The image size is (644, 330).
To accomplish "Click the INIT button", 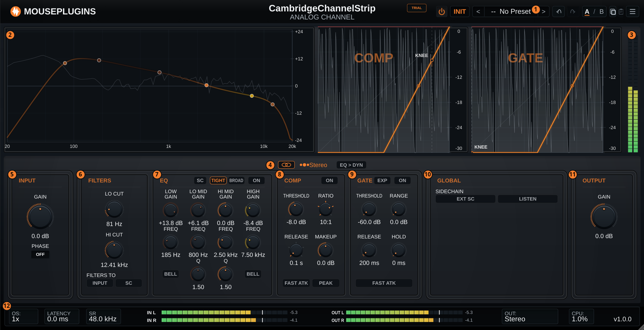I will 460,12.
